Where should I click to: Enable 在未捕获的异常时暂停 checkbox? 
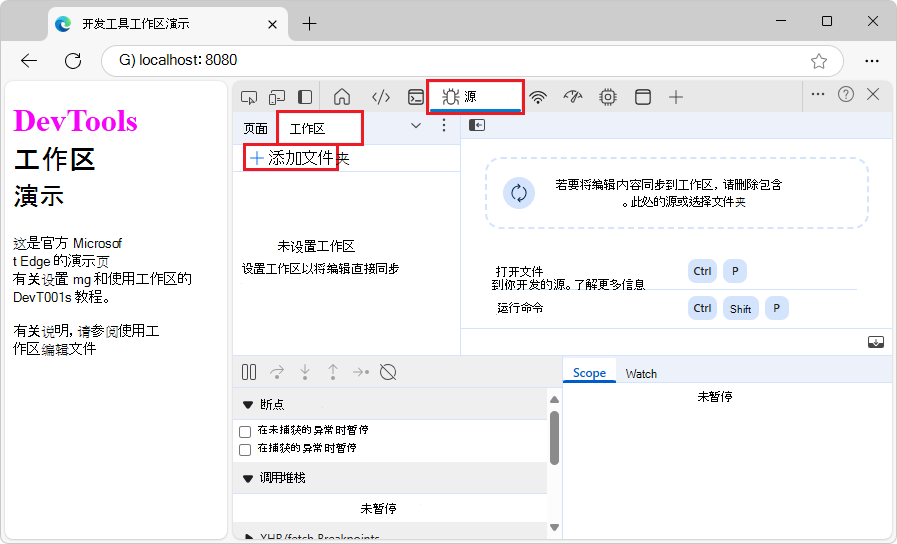[245, 432]
